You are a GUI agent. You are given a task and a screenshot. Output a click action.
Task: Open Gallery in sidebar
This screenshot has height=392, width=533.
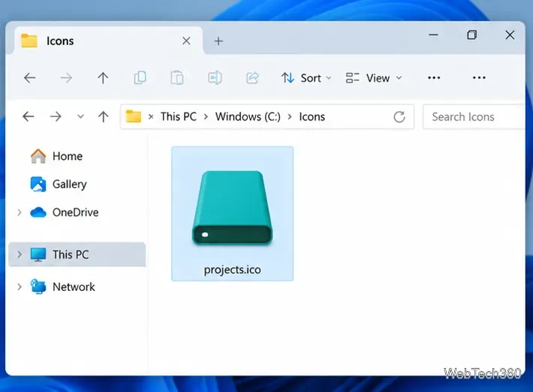tap(59, 184)
